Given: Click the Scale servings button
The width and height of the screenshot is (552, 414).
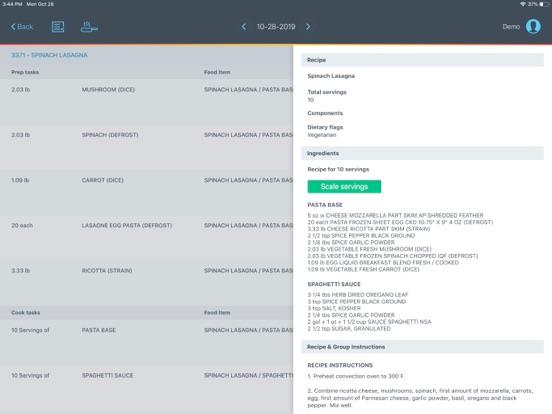Looking at the screenshot, I should 344,187.
